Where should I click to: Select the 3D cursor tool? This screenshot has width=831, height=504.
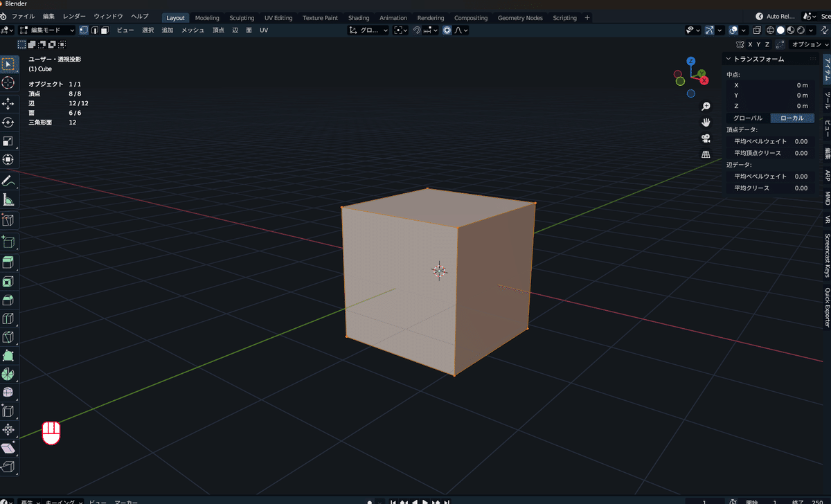pyautogui.click(x=9, y=83)
